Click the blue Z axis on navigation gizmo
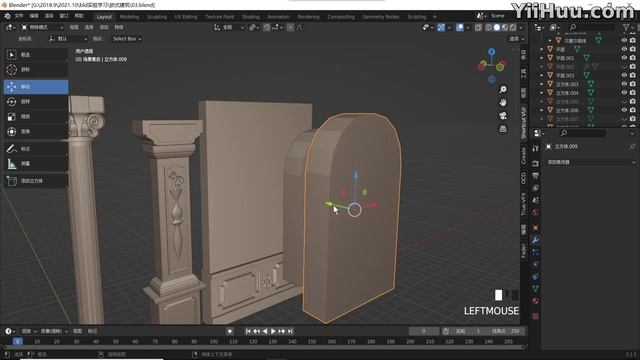Image resolution: width=640 pixels, height=360 pixels. [x=492, y=52]
